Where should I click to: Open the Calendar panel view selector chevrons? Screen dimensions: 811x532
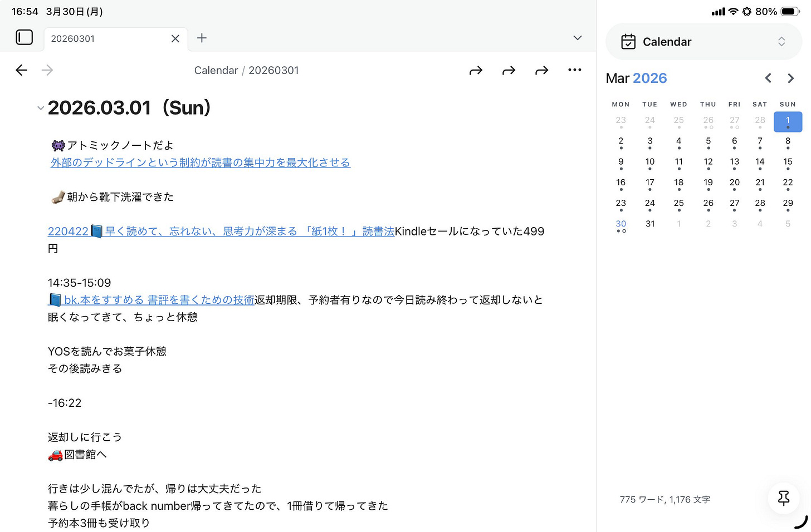782,41
